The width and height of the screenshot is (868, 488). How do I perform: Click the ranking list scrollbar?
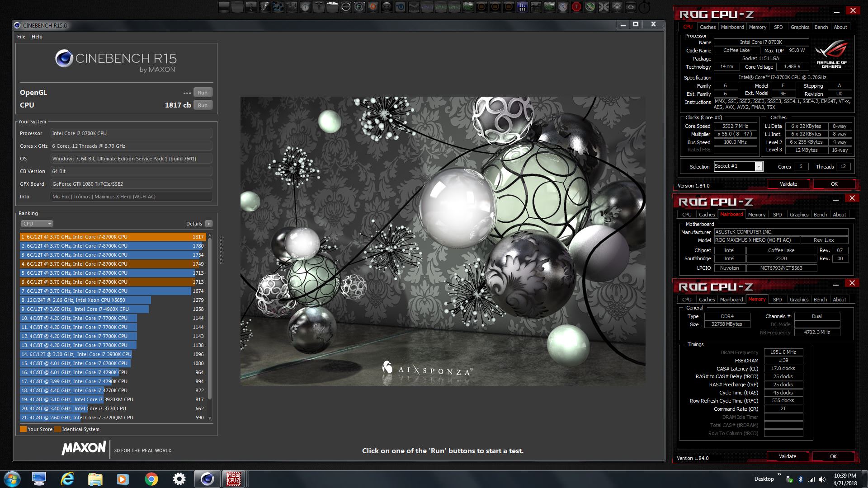209,316
